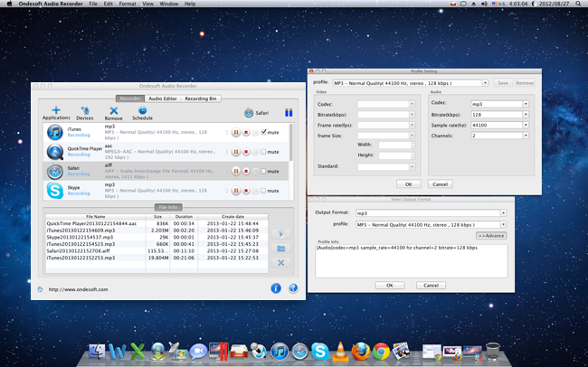Screen dimensions: 588x367
Task: Expand the audio Codec mp3 dropdown
Action: coord(526,104)
